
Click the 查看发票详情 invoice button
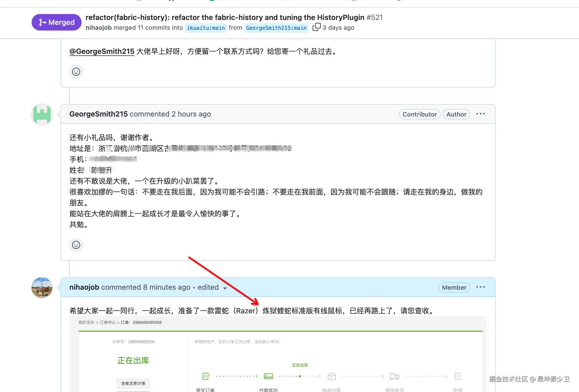click(x=133, y=383)
